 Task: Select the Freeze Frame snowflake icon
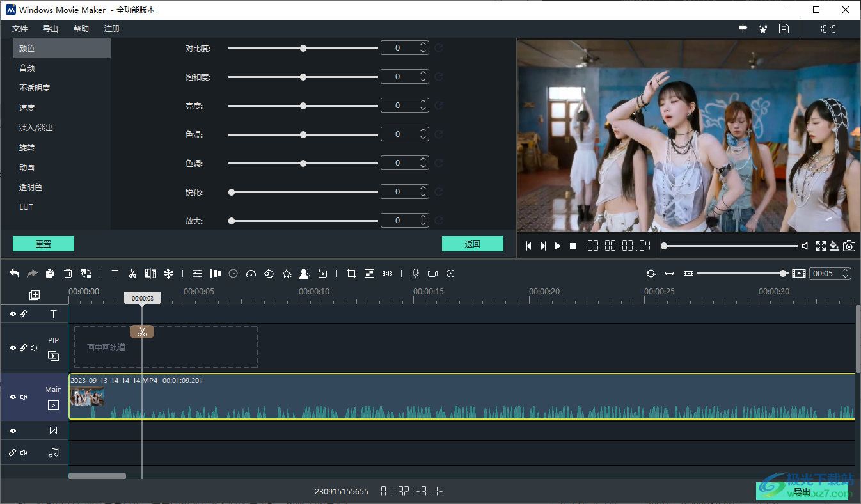tap(168, 273)
